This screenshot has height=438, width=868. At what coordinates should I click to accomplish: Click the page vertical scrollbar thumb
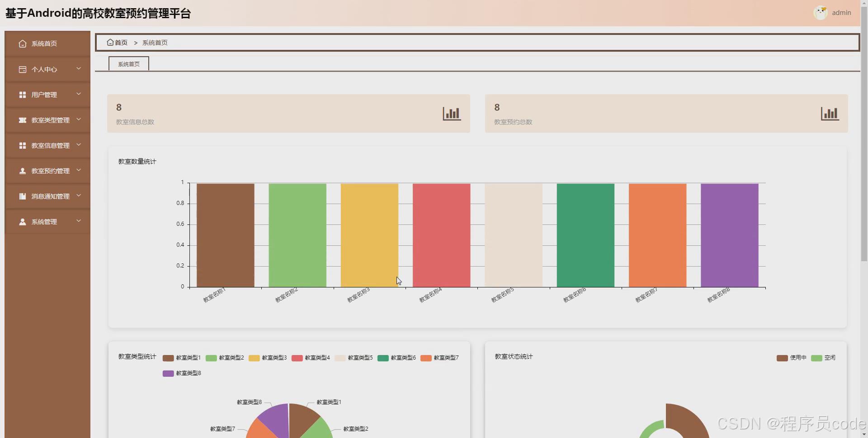tap(864, 133)
